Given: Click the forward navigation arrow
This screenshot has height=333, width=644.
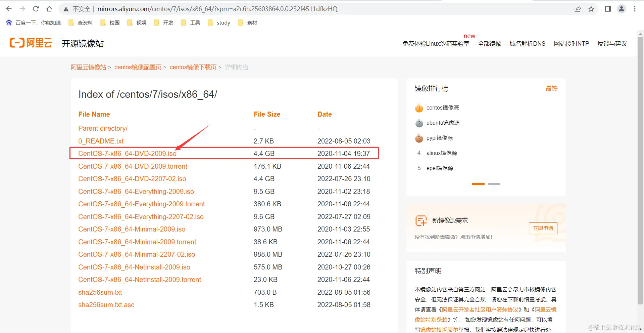Looking at the screenshot, I should pyautogui.click(x=22, y=9).
